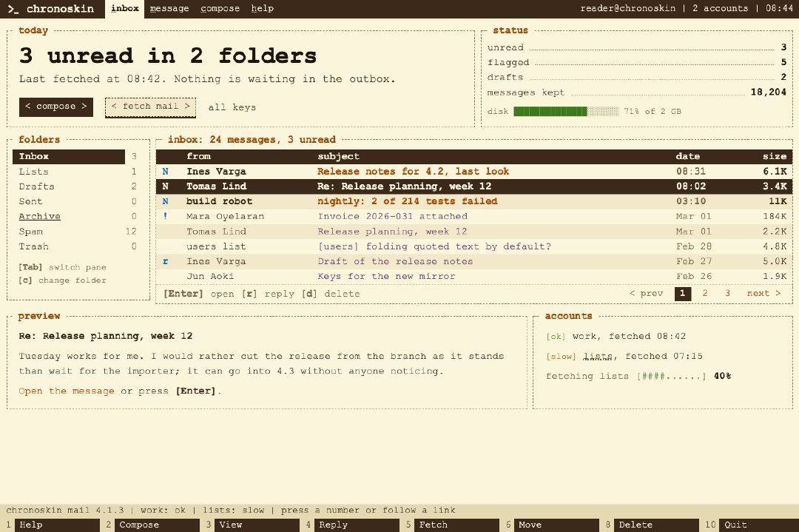Image resolution: width=799 pixels, height=532 pixels.
Task: Select 'Re: Release planning, week 12' row
Action: pyautogui.click(x=474, y=186)
